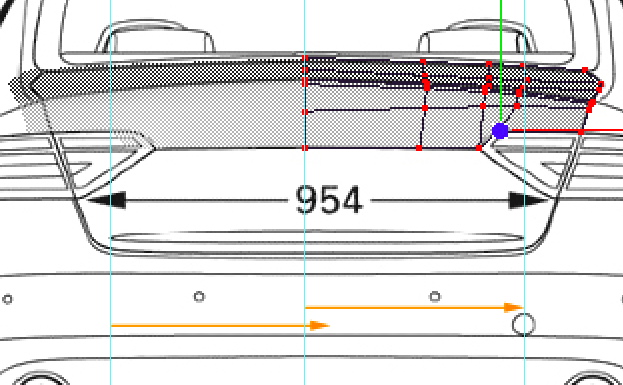
Task: Click the right cyan vertical guide line
Action: [x=524, y=192]
